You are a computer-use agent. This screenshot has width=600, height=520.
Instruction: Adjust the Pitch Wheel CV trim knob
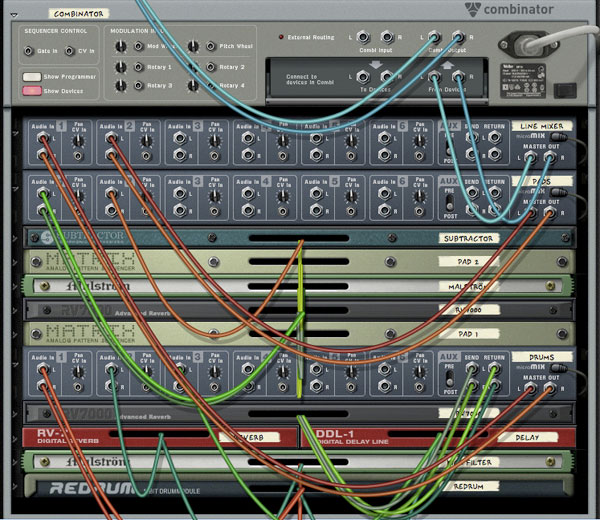(193, 47)
